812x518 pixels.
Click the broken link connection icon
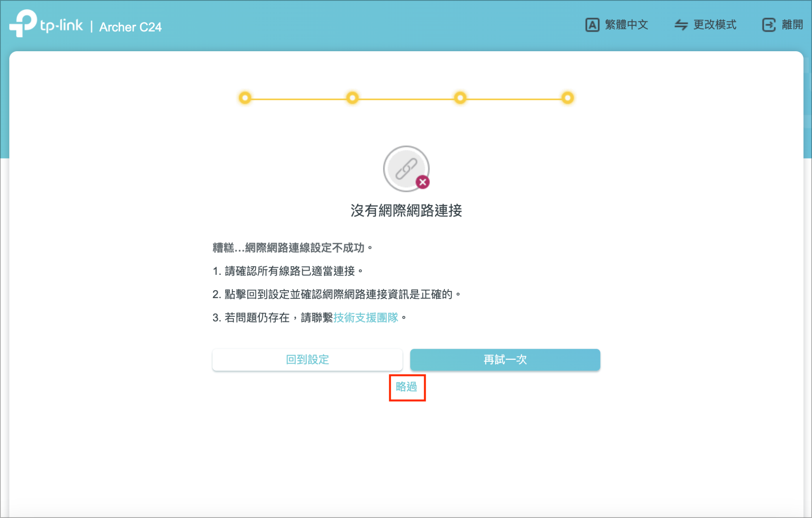click(x=406, y=169)
